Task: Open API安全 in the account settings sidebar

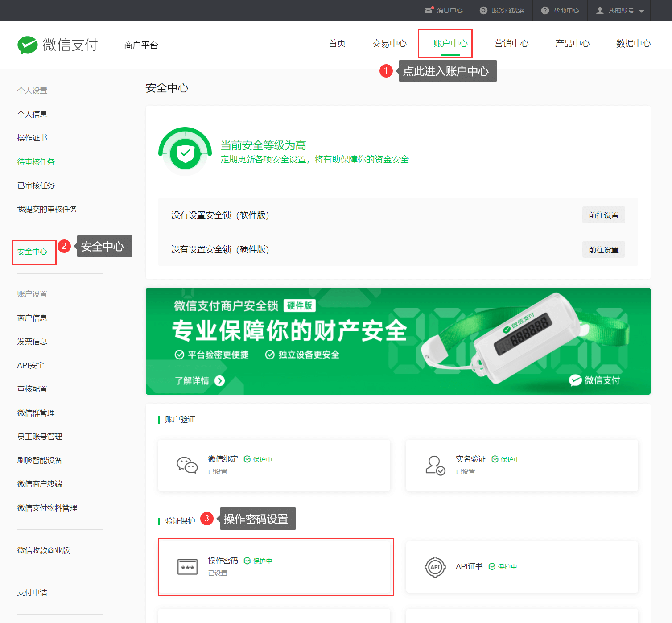Action: pos(31,365)
